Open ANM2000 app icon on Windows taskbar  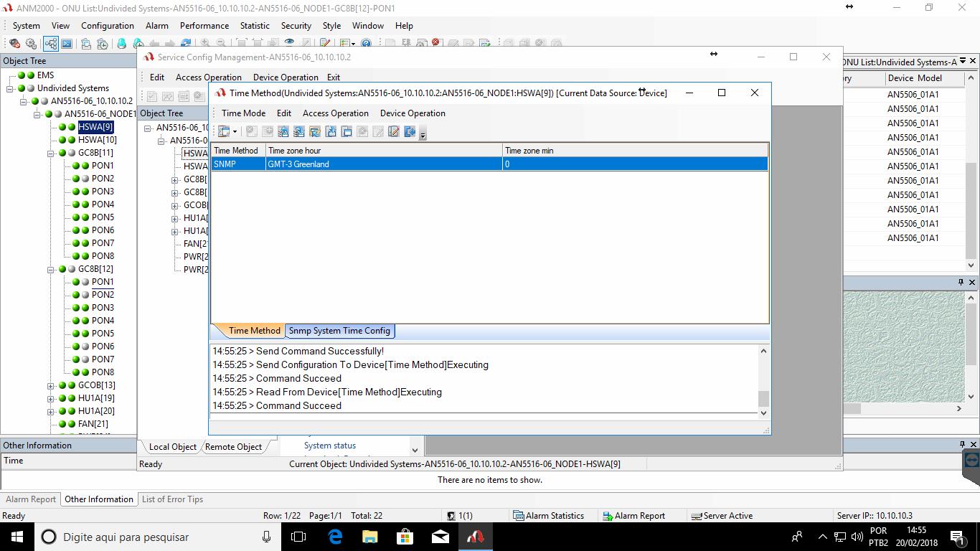tap(475, 537)
